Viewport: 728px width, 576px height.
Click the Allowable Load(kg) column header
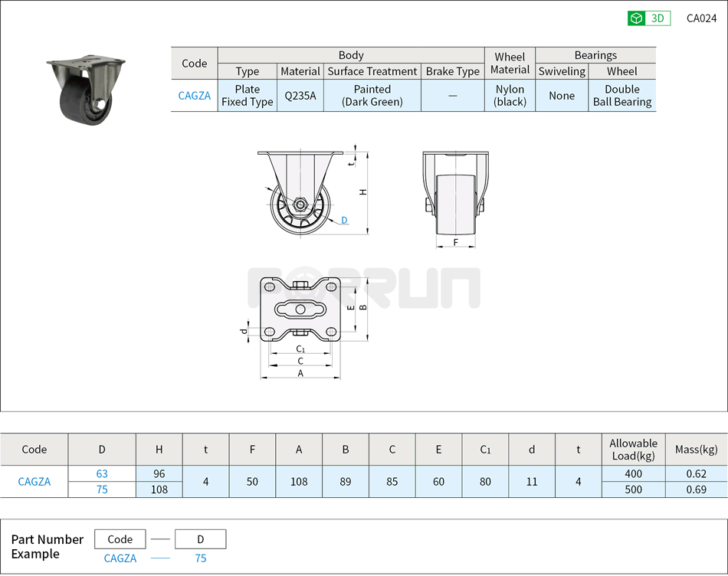(x=633, y=450)
